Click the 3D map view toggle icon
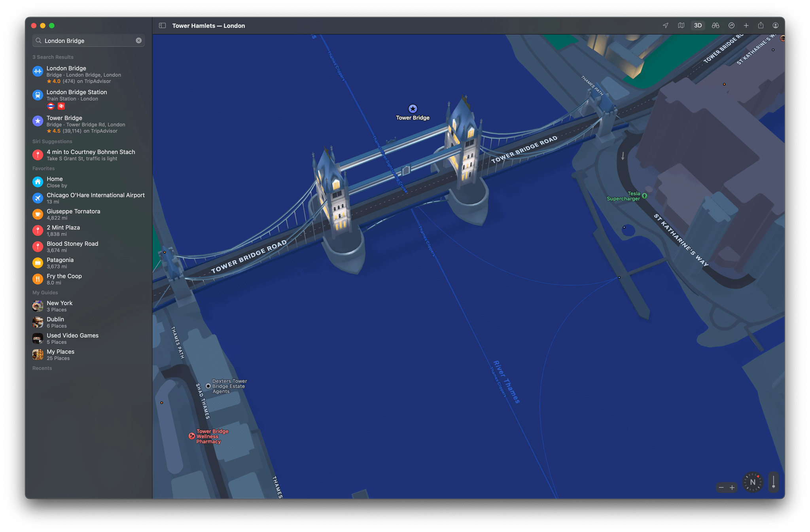The height and width of the screenshot is (532, 810). [698, 25]
